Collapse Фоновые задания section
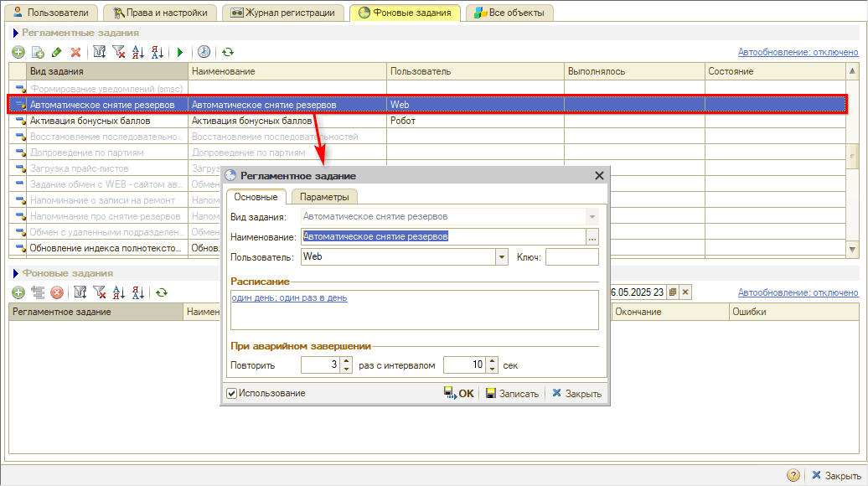The image size is (868, 486). click(x=15, y=273)
